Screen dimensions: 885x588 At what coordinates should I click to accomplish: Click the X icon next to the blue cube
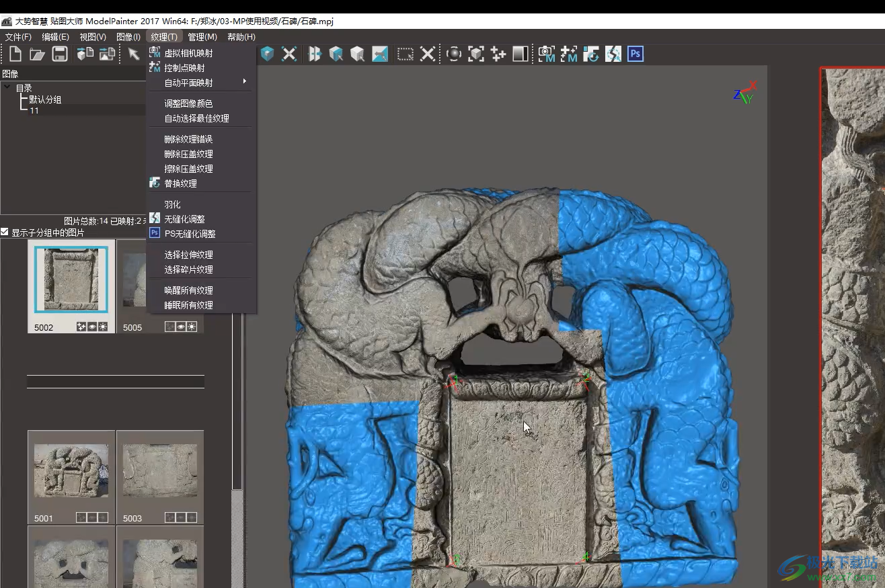[x=289, y=54]
